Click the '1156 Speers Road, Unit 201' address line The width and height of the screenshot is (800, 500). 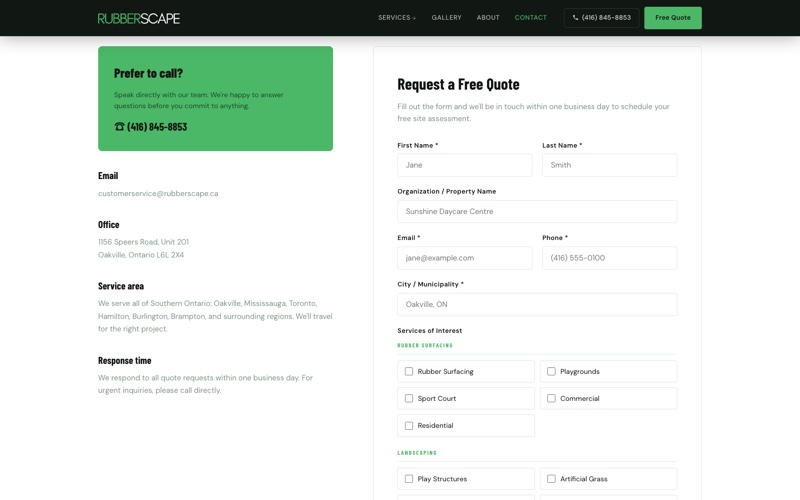143,242
